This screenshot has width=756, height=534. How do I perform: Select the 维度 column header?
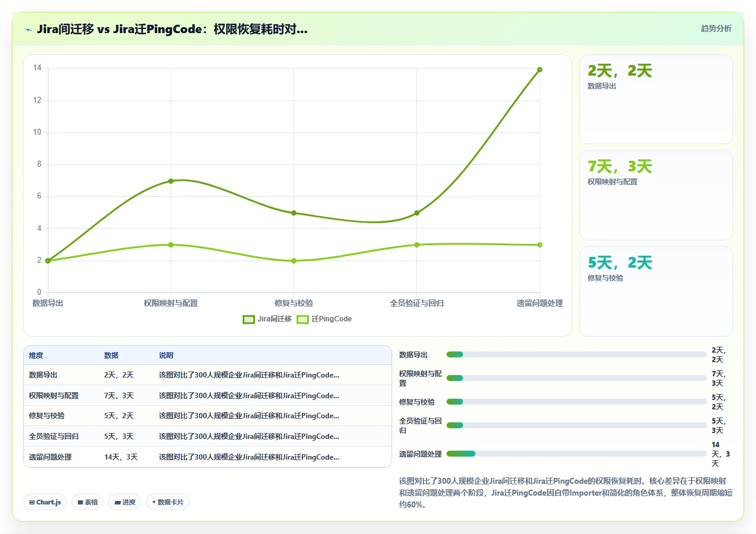tap(36, 356)
